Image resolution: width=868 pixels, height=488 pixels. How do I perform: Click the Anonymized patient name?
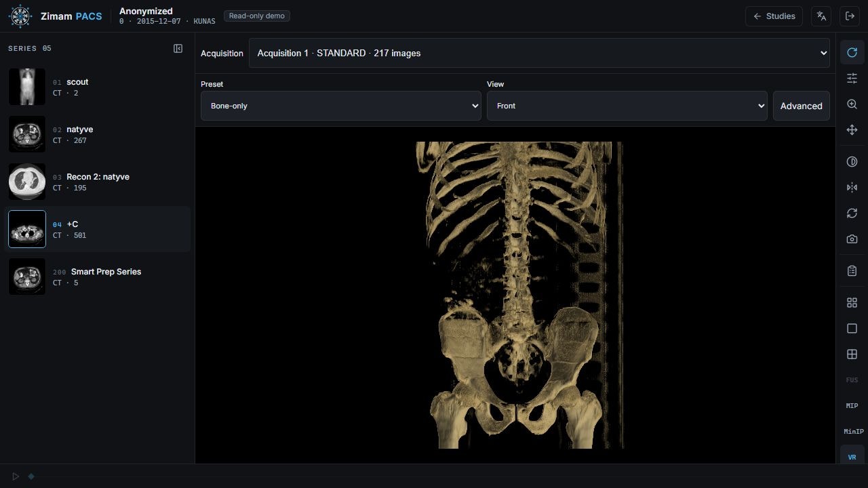tap(146, 11)
